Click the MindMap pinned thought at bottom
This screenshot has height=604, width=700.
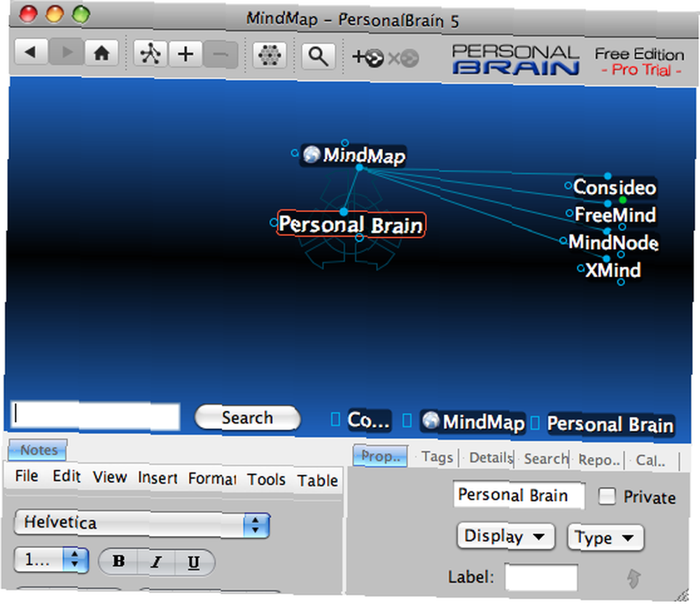tap(473, 422)
